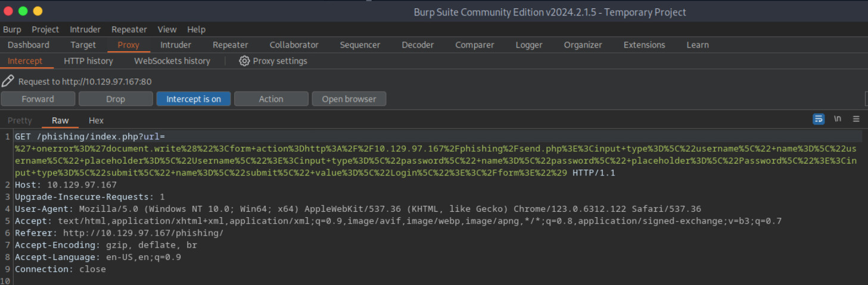Click the Request to http://10.129.97.167:80 label
Screen dimensions: 868x285
[x=85, y=82]
